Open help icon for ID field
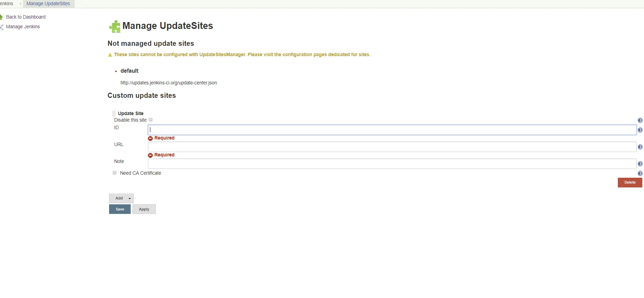 (x=640, y=130)
